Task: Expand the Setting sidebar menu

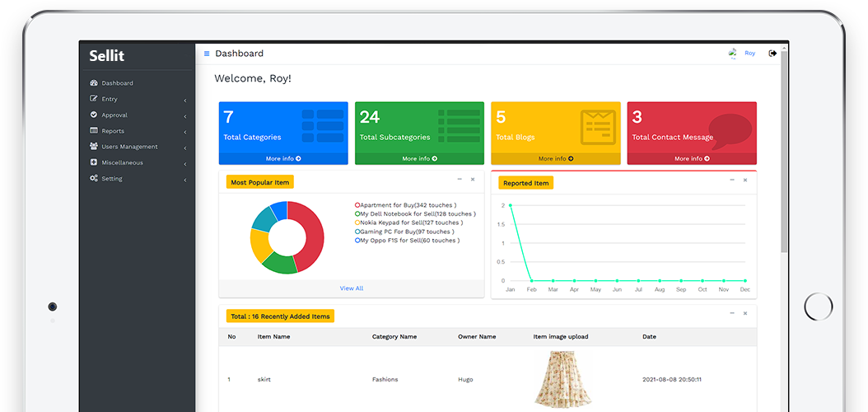Action: point(137,179)
